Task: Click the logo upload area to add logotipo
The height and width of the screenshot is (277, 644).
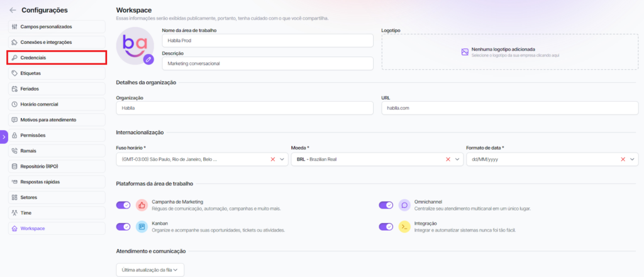Action: (x=509, y=52)
